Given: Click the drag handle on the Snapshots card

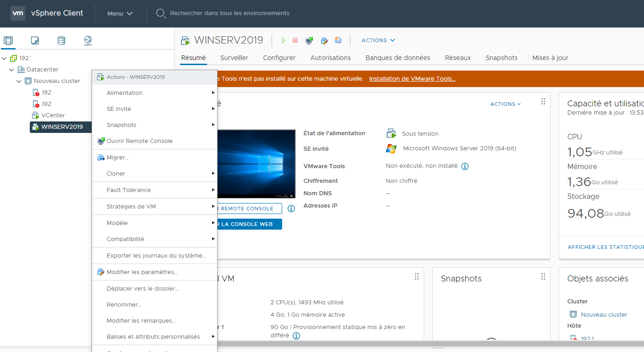Looking at the screenshot, I should [x=543, y=276].
